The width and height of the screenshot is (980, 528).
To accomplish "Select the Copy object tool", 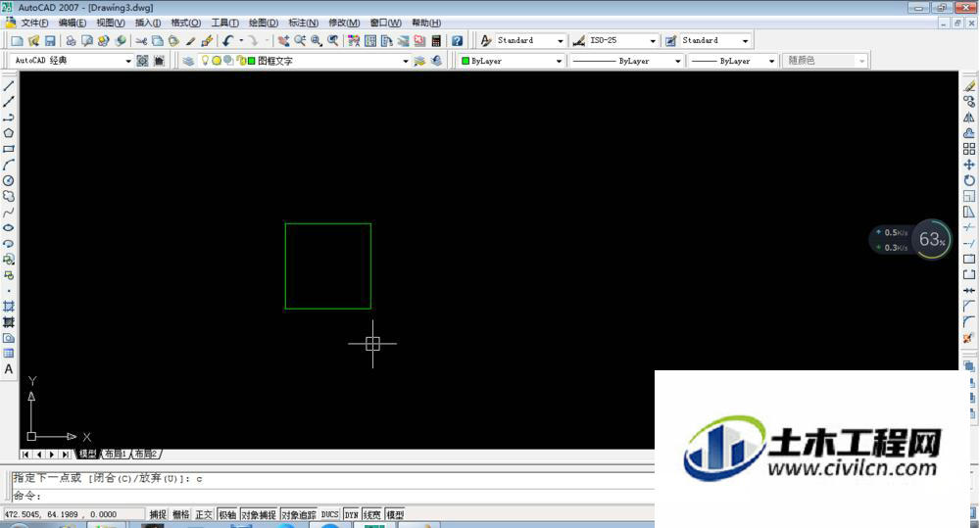I will (969, 101).
